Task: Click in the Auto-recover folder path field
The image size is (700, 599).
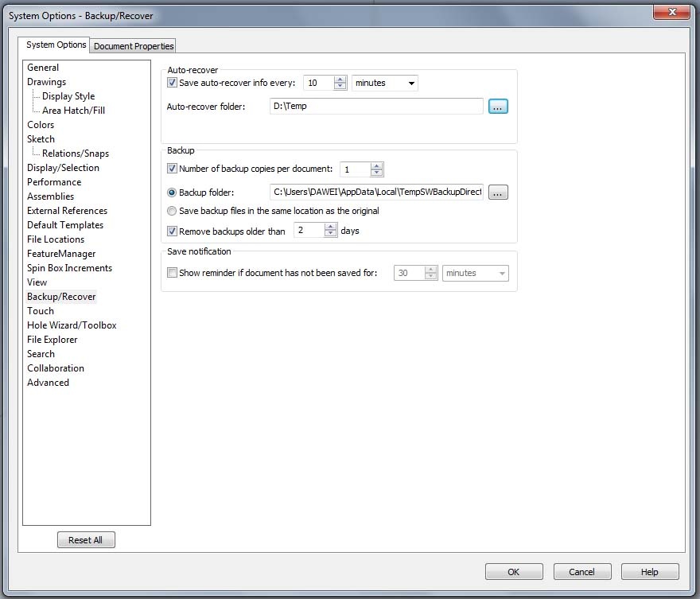Action: (376, 107)
